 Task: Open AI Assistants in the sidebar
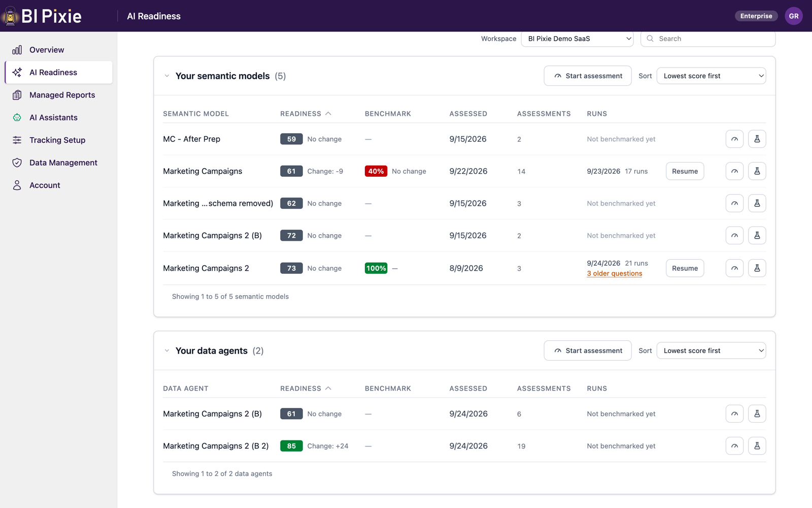click(x=59, y=117)
